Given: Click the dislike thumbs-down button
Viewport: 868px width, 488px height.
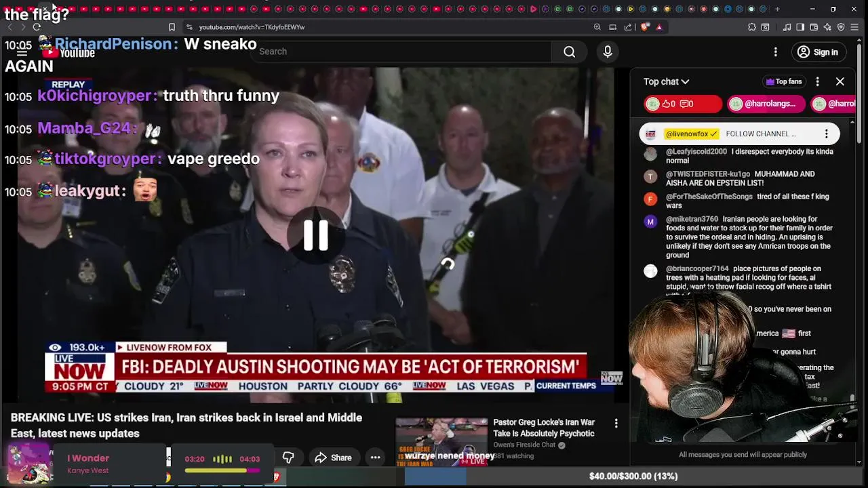Looking at the screenshot, I should pos(288,457).
